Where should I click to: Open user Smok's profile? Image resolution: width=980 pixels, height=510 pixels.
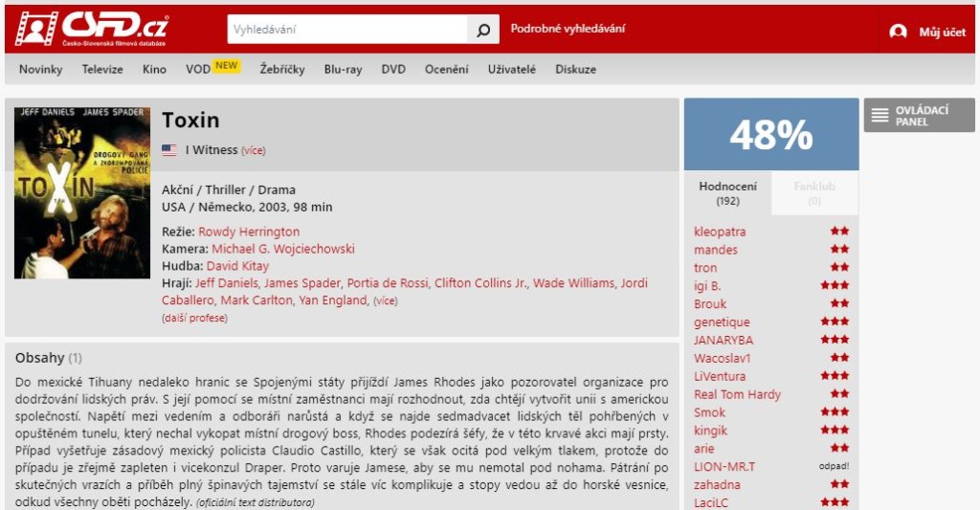coord(709,413)
